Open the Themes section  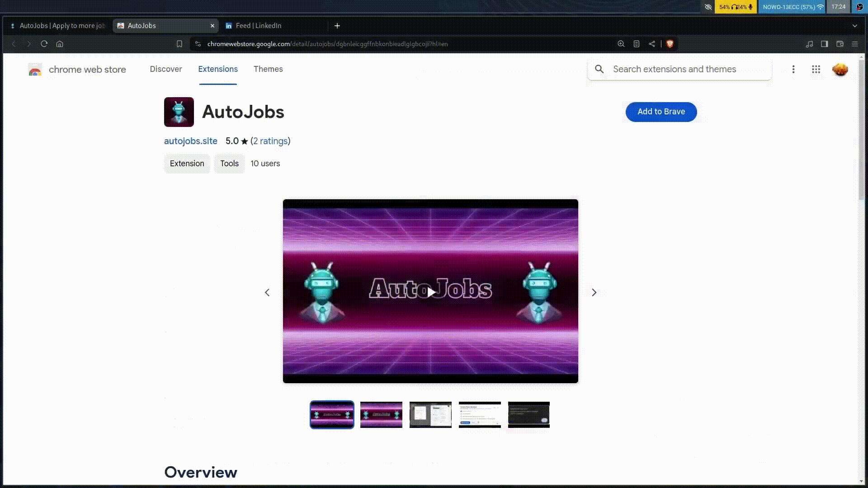pos(268,69)
